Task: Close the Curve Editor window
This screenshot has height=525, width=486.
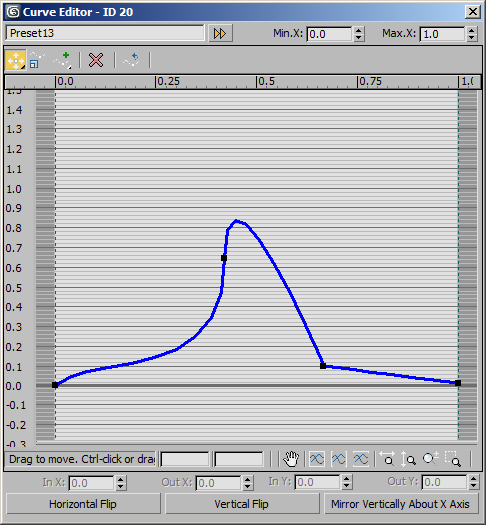Action: point(473,12)
